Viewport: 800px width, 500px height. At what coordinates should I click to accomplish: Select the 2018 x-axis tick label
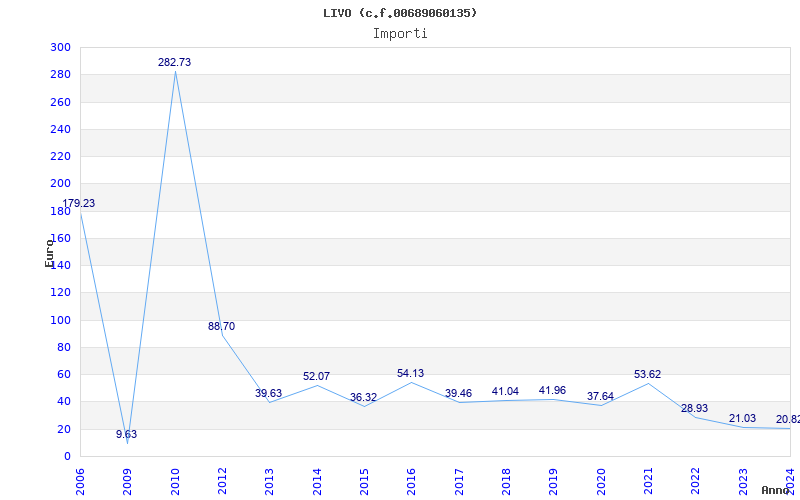click(x=506, y=482)
